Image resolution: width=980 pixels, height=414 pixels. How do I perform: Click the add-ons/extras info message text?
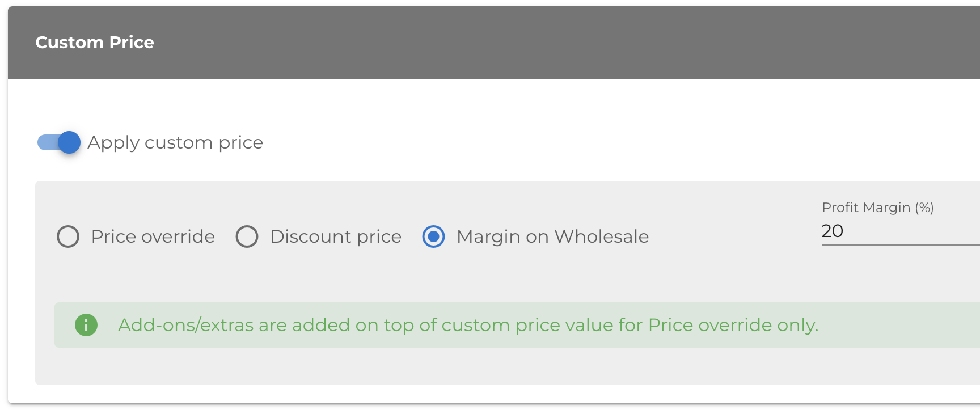pyautogui.click(x=468, y=325)
